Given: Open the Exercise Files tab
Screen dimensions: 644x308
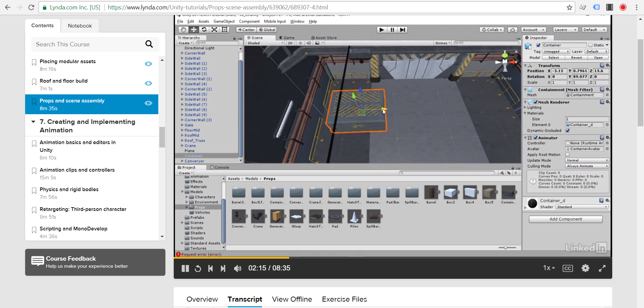Looking at the screenshot, I should pos(344,299).
